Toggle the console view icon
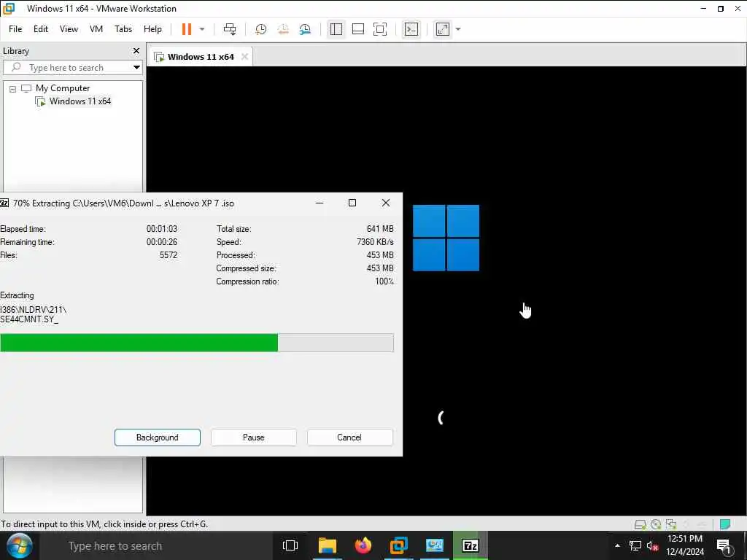The height and width of the screenshot is (560, 747). (411, 29)
